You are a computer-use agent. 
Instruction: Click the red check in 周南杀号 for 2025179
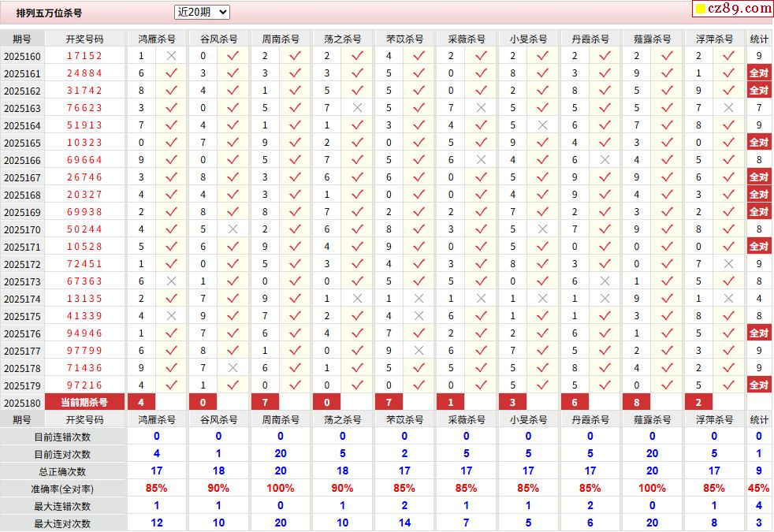click(x=296, y=385)
